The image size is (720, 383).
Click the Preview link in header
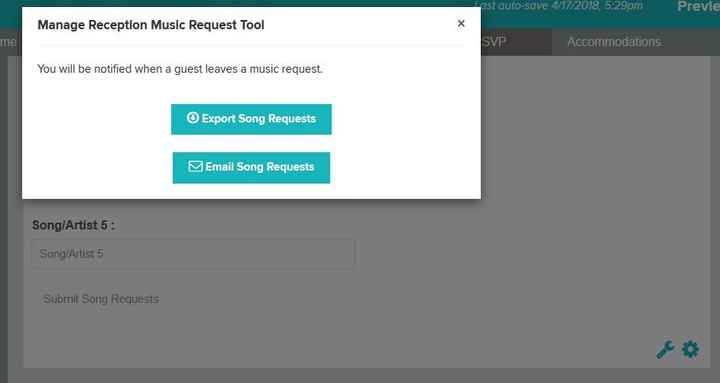[698, 6]
